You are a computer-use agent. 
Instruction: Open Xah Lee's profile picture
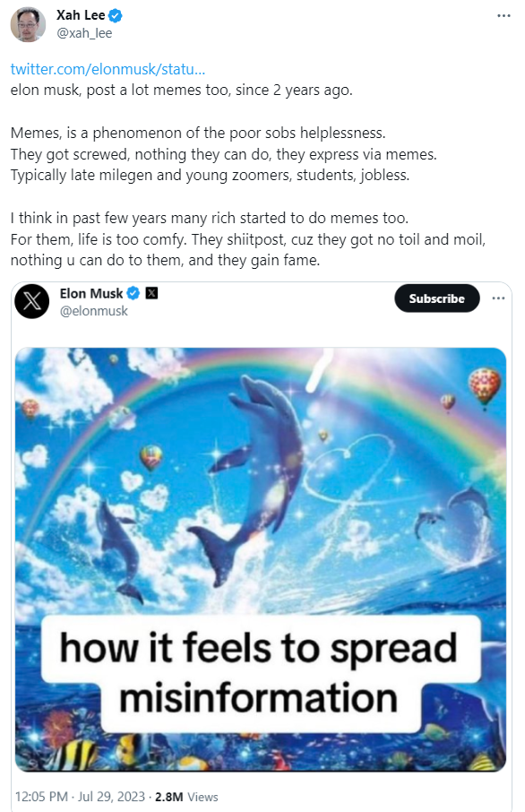click(28, 24)
